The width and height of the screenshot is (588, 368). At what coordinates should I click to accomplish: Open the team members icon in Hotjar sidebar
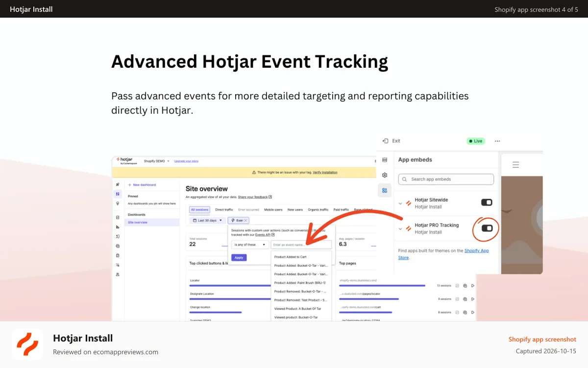click(118, 274)
